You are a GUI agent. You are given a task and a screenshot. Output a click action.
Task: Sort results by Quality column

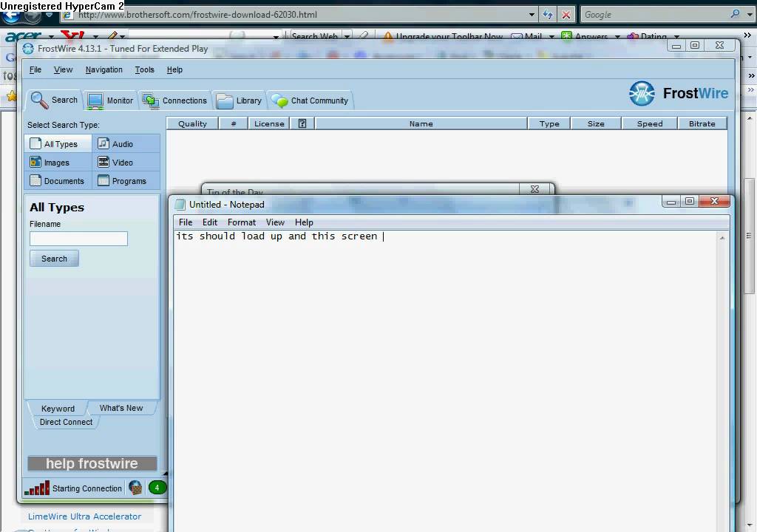coord(192,123)
